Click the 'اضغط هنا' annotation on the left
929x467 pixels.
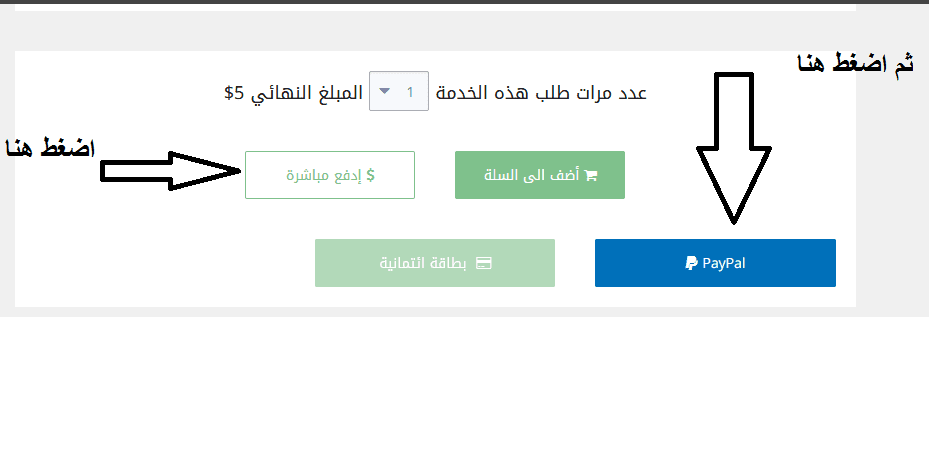pyautogui.click(x=50, y=148)
